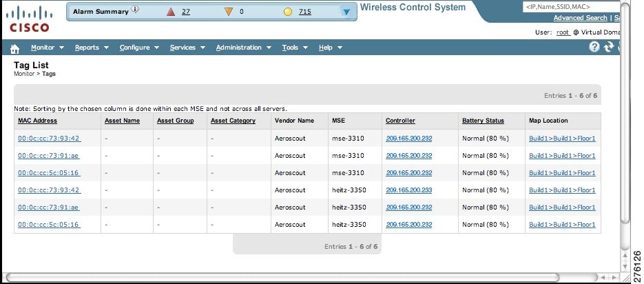Open the Monitor menu
The height and width of the screenshot is (284, 644).
[x=48, y=48]
